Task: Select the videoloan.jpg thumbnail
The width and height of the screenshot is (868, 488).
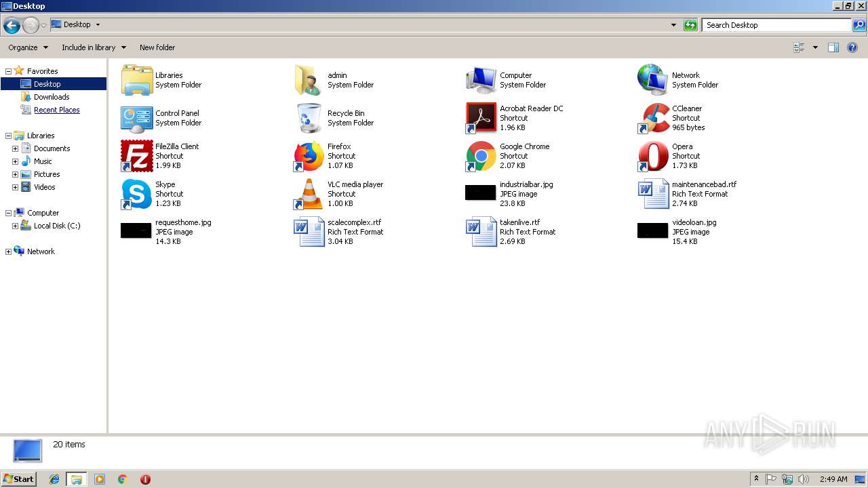Action: click(653, 230)
